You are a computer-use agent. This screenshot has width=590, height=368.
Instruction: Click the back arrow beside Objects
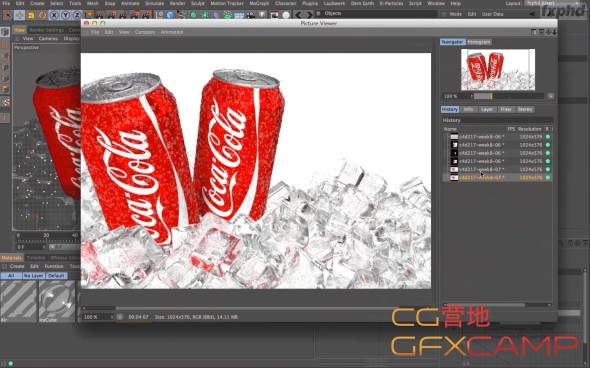[298, 14]
